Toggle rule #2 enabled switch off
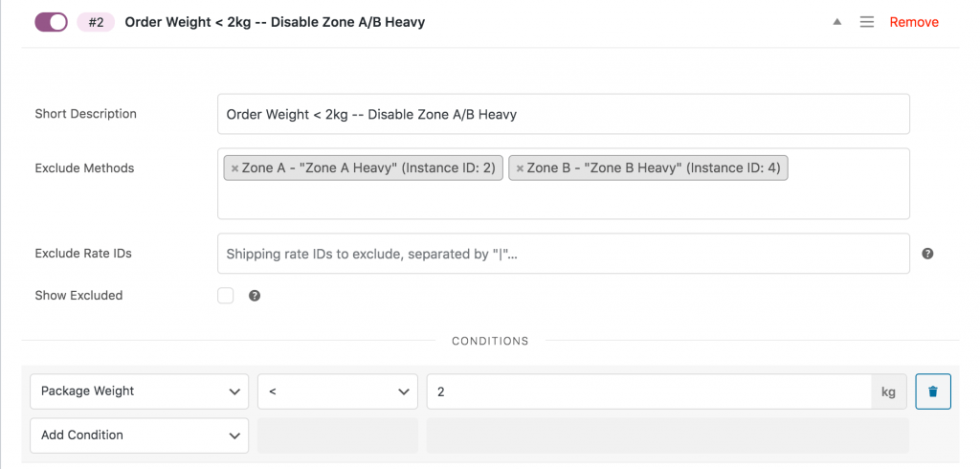The width and height of the screenshot is (980, 469). [x=51, y=22]
